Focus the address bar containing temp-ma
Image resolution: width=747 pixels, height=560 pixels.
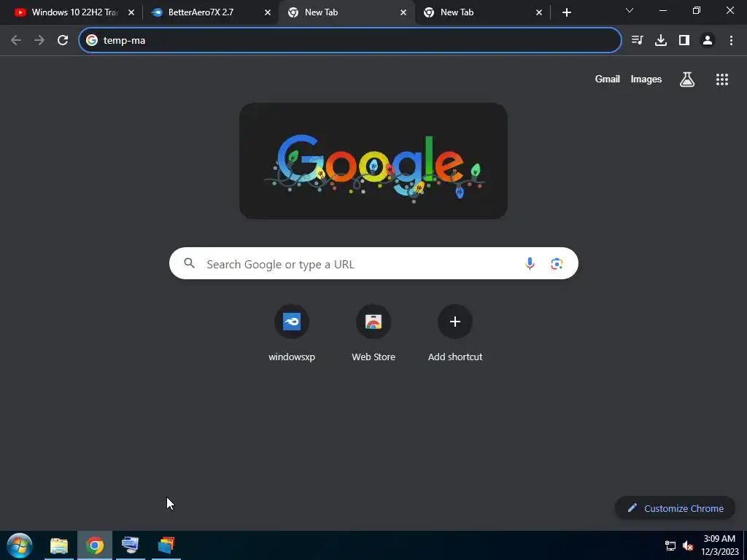[350, 41]
